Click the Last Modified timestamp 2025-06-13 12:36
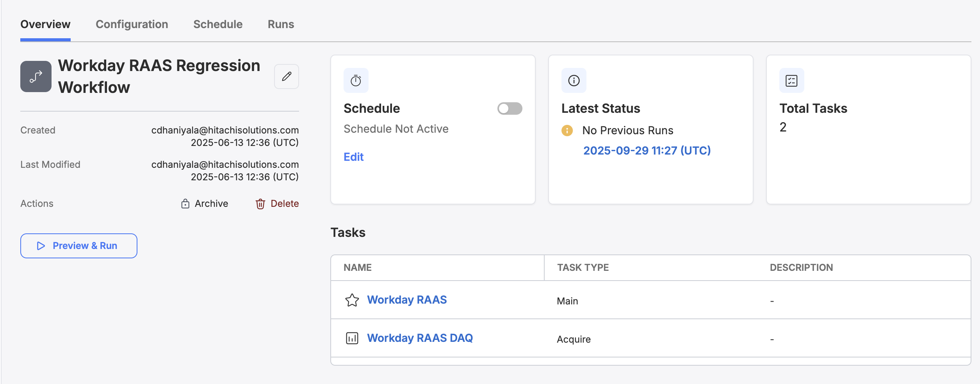This screenshot has height=384, width=980. [x=245, y=177]
